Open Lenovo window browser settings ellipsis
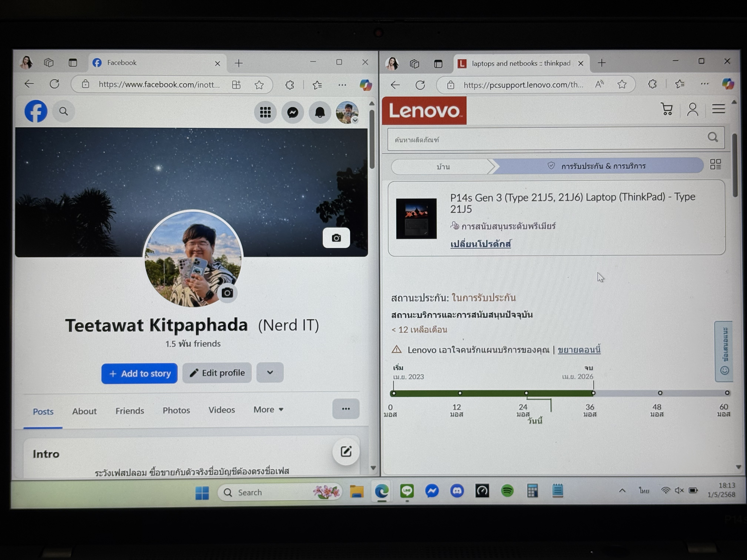 click(705, 84)
